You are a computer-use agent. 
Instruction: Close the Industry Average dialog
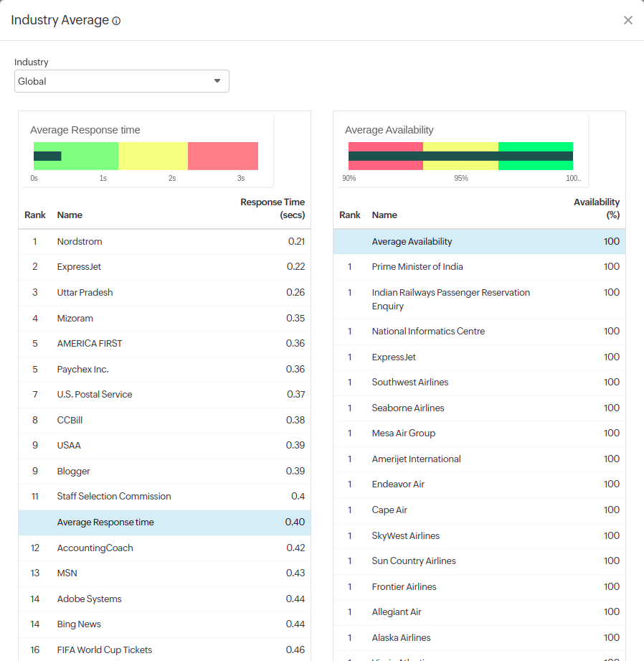(628, 20)
